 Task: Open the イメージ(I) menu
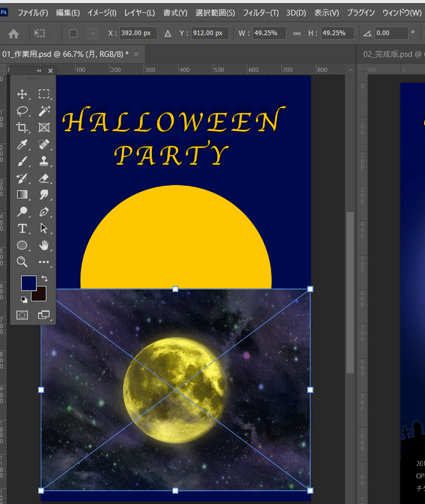pyautogui.click(x=102, y=13)
